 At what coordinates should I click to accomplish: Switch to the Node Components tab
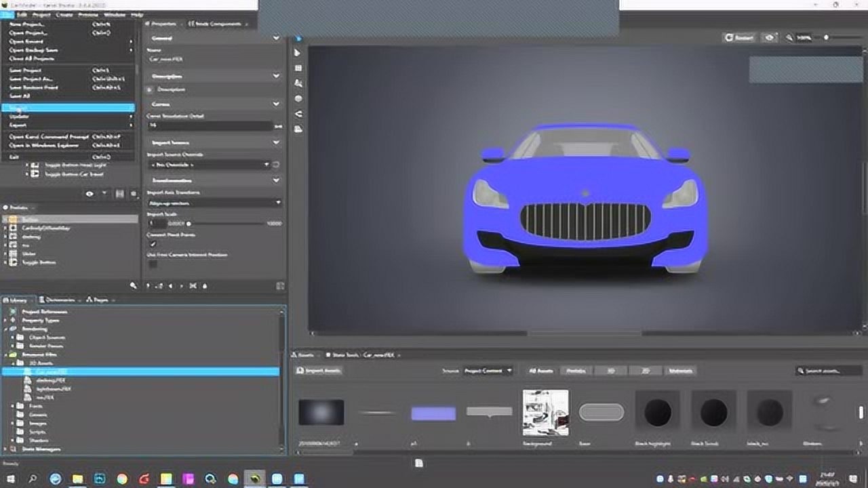pos(218,23)
